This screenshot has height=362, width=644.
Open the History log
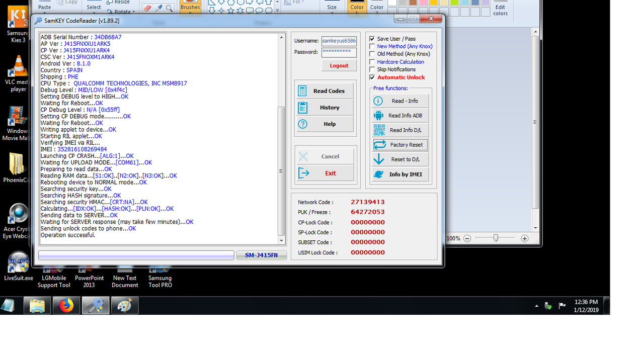[325, 108]
